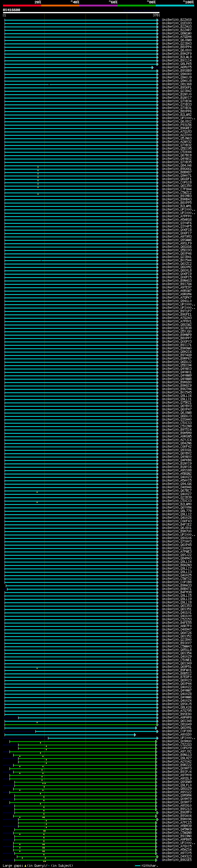
Task: Click the short UniRef100_A9XGD0 alignment bar
Action: pos(70,735)
